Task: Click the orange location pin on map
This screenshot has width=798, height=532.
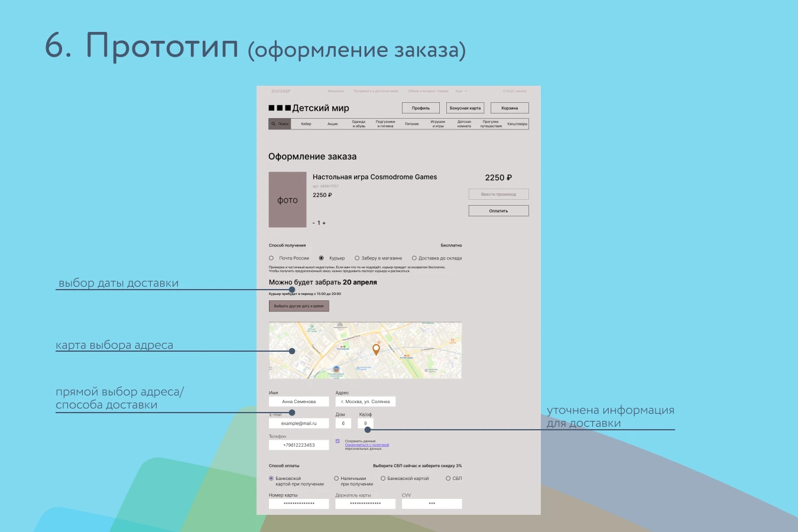Action: (x=376, y=349)
